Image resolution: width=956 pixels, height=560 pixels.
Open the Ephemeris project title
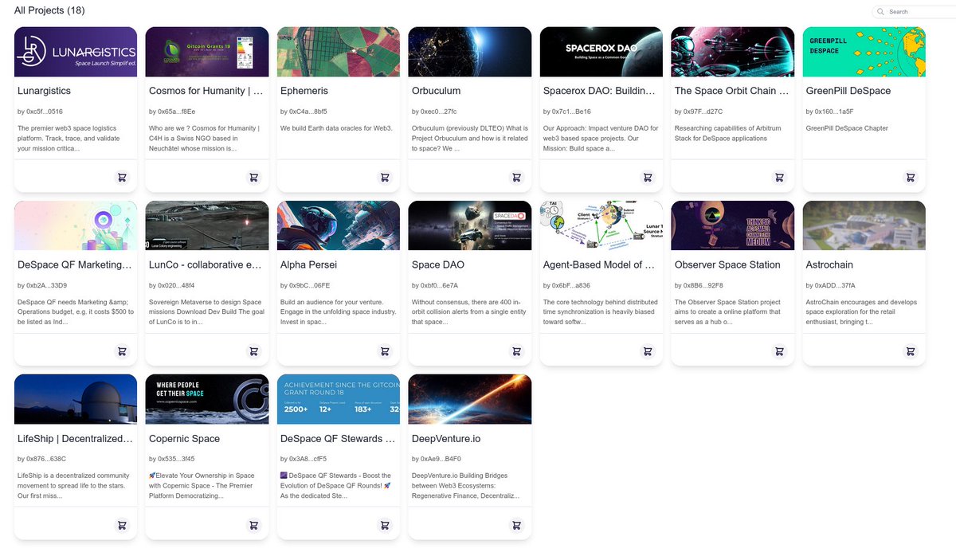coord(304,91)
